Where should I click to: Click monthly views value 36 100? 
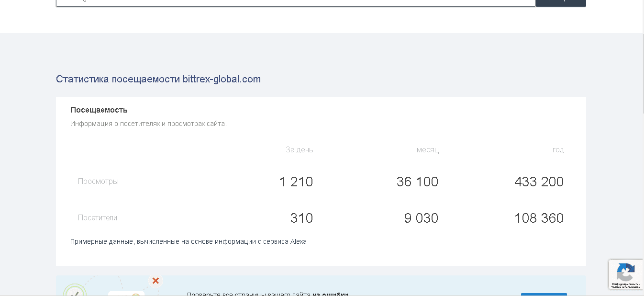(417, 182)
